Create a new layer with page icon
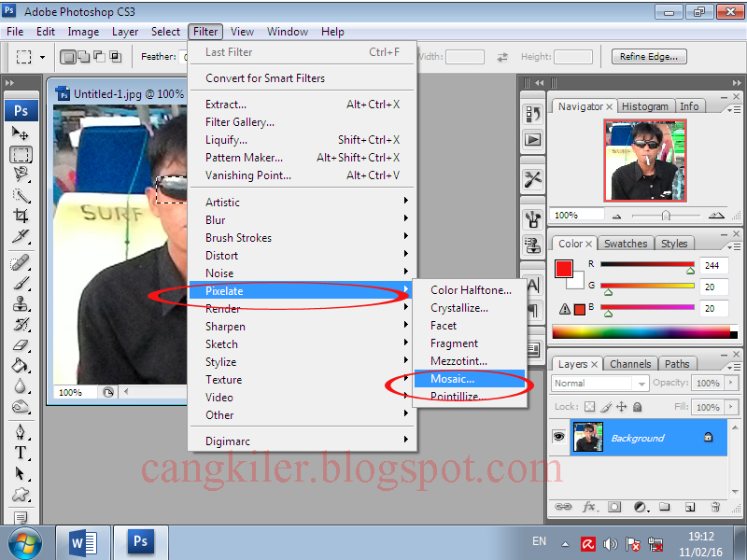Image resolution: width=747 pixels, height=560 pixels. click(690, 507)
